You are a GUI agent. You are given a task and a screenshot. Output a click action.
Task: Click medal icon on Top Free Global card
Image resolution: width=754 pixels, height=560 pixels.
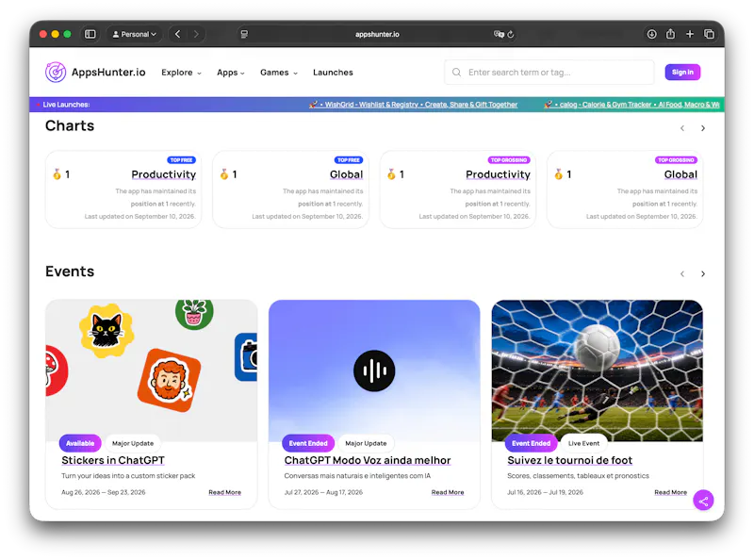pos(224,174)
